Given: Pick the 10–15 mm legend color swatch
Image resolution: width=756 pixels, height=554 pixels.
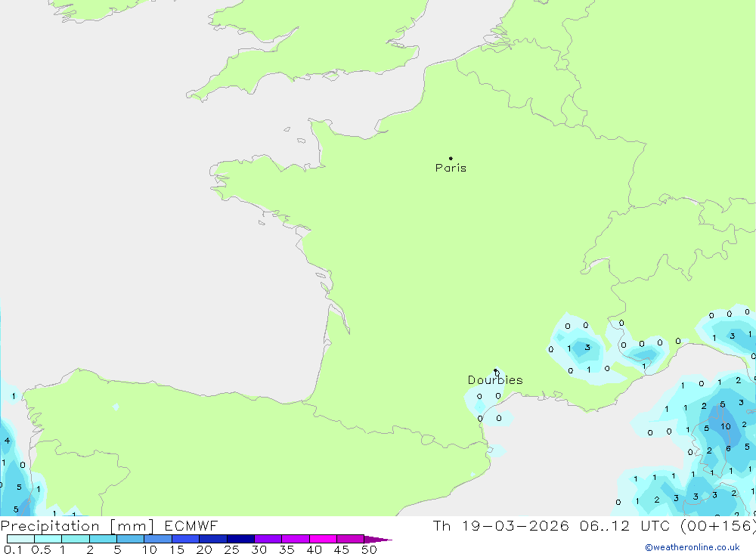Looking at the screenshot, I should pos(158,539).
